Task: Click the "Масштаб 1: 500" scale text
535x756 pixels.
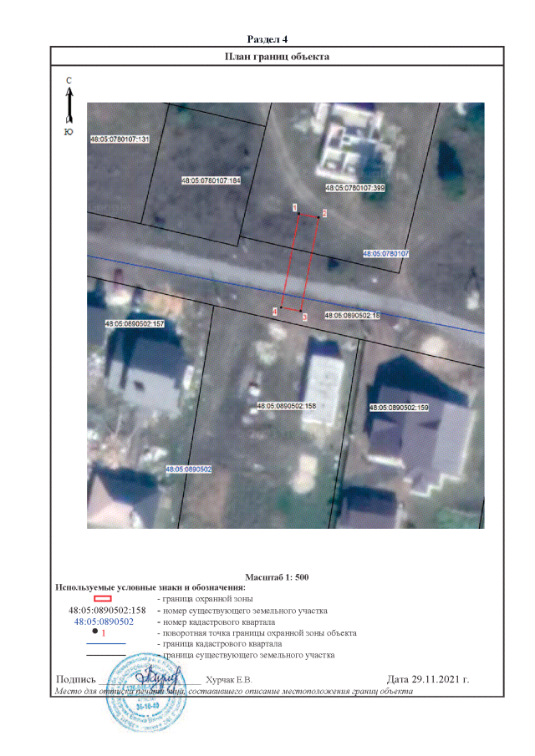Action: (278, 577)
